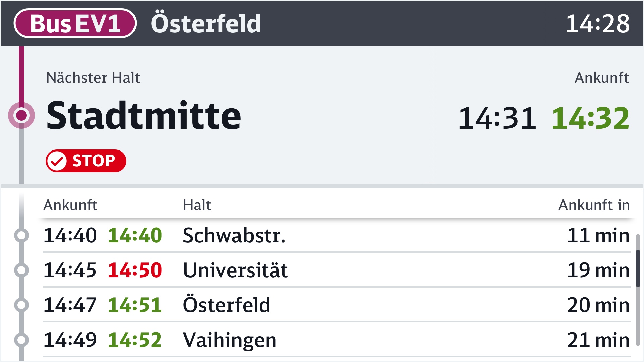Click the Universität route stop circle
This screenshot has width=644, height=362.
pyautogui.click(x=21, y=270)
